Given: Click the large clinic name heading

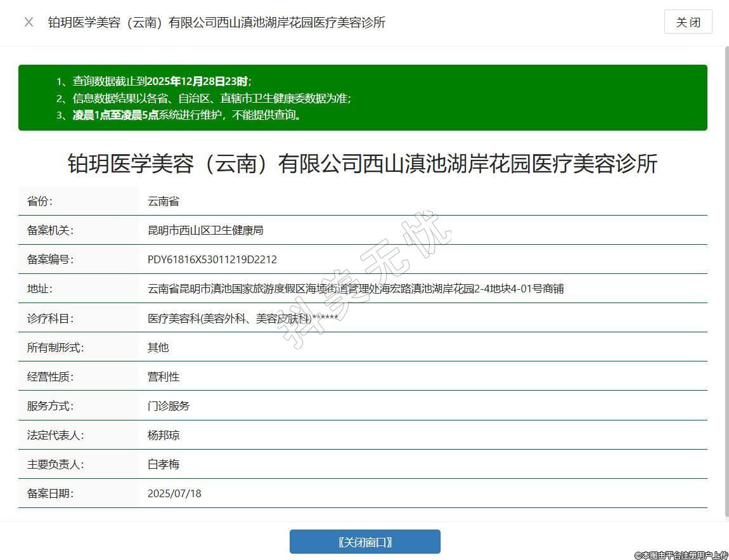Looking at the screenshot, I should 363,164.
